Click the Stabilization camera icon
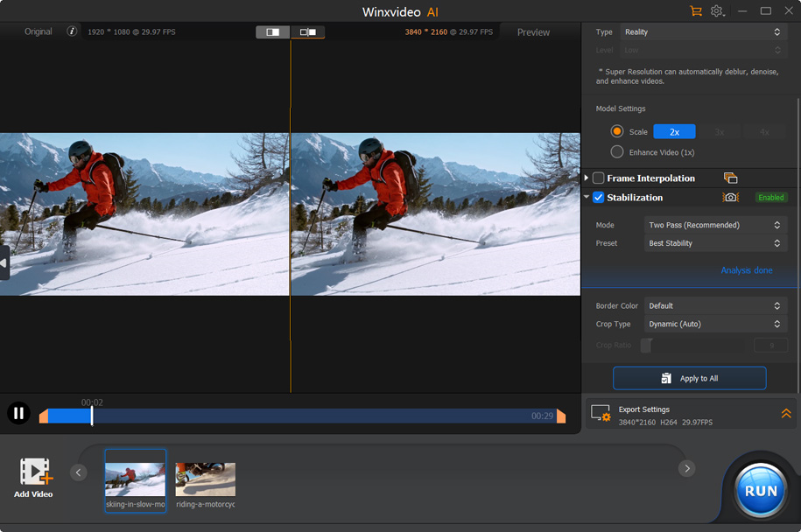 click(730, 198)
